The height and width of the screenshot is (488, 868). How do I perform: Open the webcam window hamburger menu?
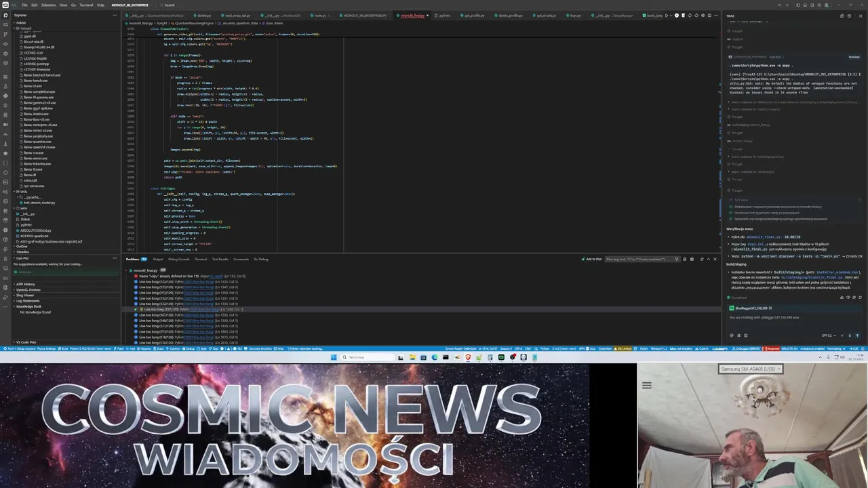point(646,386)
